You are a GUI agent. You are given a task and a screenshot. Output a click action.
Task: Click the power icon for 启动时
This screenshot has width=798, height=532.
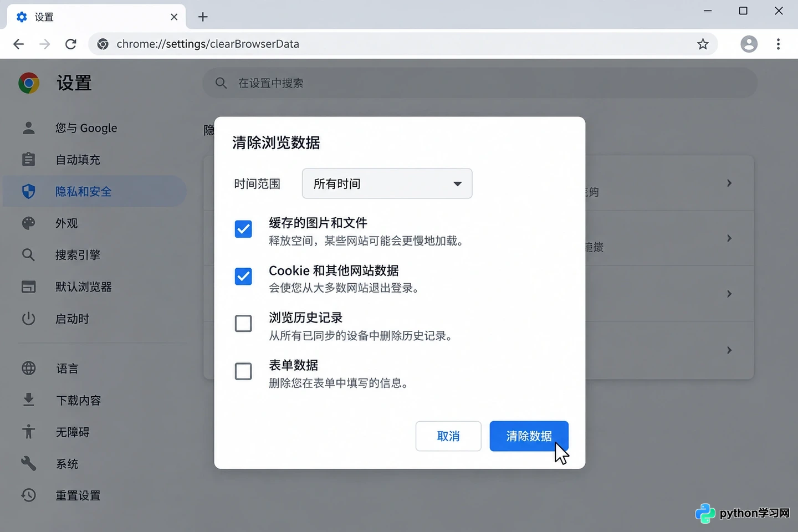(x=29, y=319)
